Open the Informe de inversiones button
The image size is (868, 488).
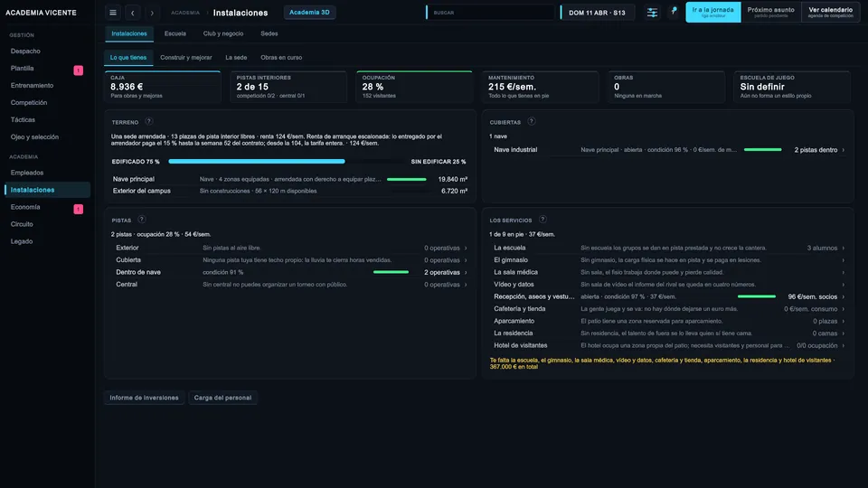click(144, 398)
